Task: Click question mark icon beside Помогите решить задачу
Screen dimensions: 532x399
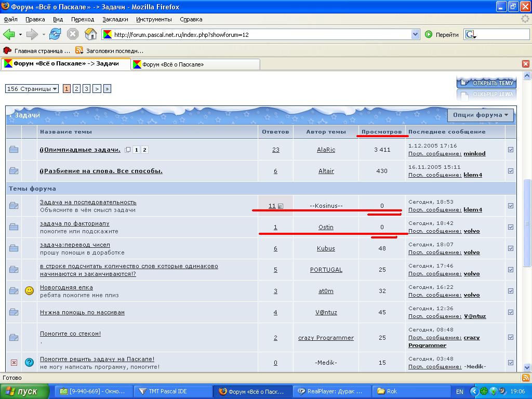Action: coord(29,363)
